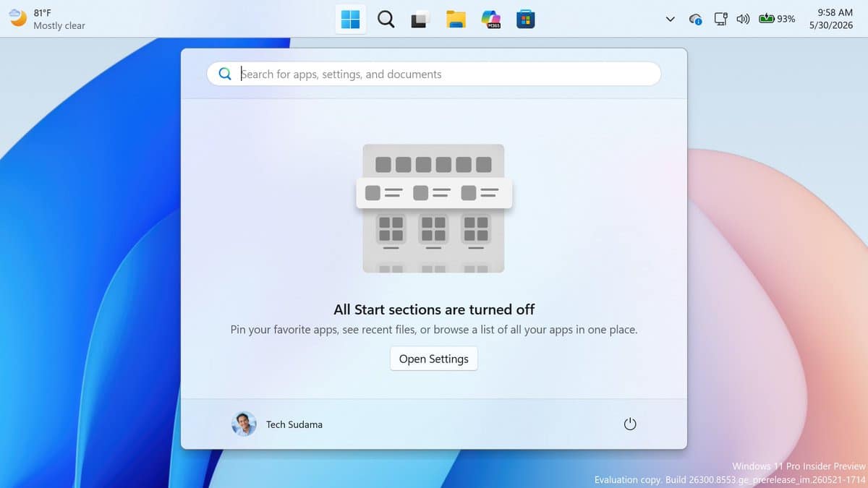The image size is (868, 488).
Task: Click the network display tray icon
Action: 720,19
